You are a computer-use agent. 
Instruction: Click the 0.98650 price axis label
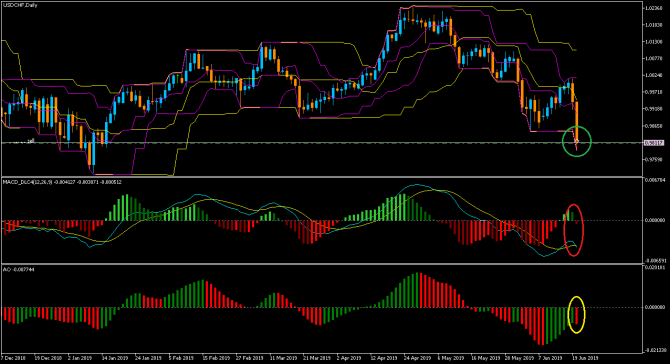(654, 126)
